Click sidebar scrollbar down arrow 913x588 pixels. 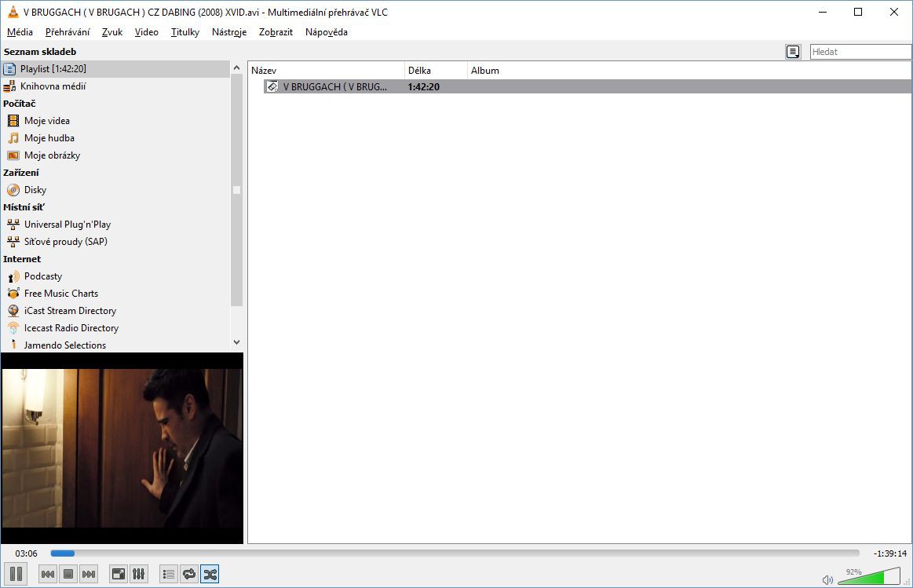(x=236, y=342)
